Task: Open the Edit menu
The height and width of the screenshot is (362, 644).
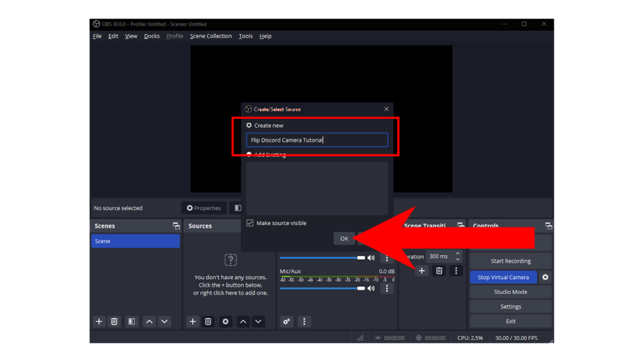Action: point(113,36)
